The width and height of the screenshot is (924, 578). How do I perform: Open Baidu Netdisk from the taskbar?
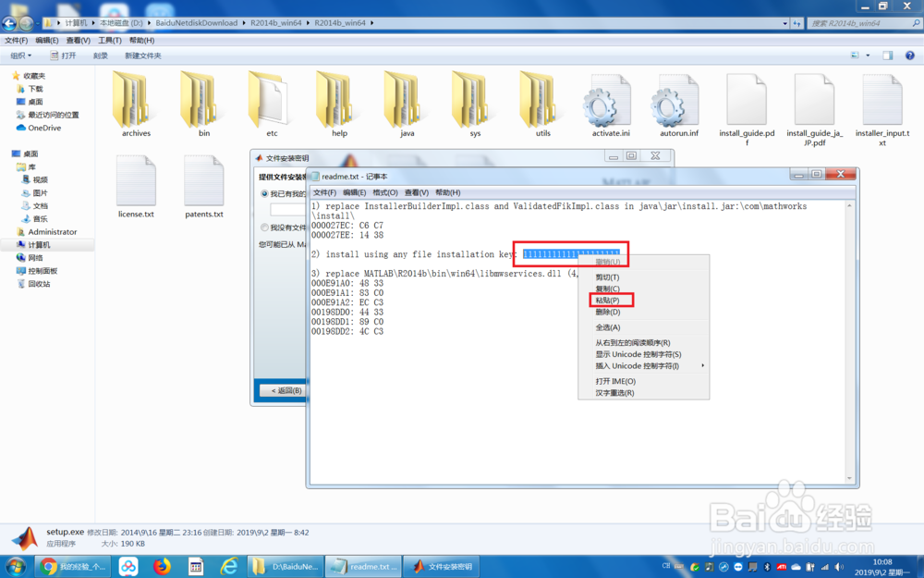(128, 567)
